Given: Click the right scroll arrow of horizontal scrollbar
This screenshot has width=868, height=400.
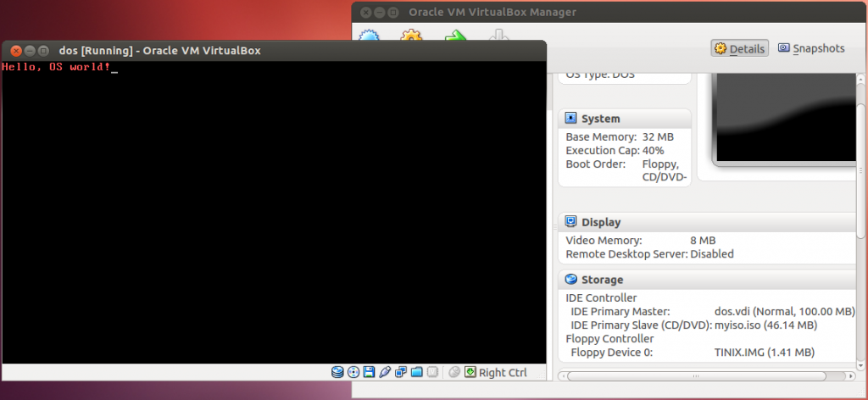Looking at the screenshot, I should [x=851, y=376].
